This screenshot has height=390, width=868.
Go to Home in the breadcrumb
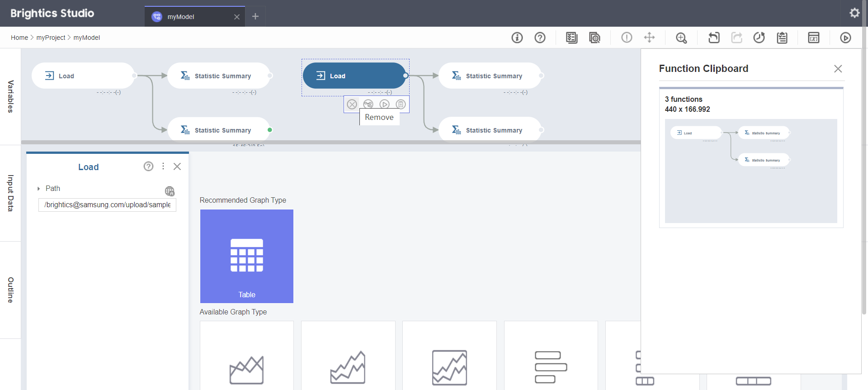tap(19, 38)
